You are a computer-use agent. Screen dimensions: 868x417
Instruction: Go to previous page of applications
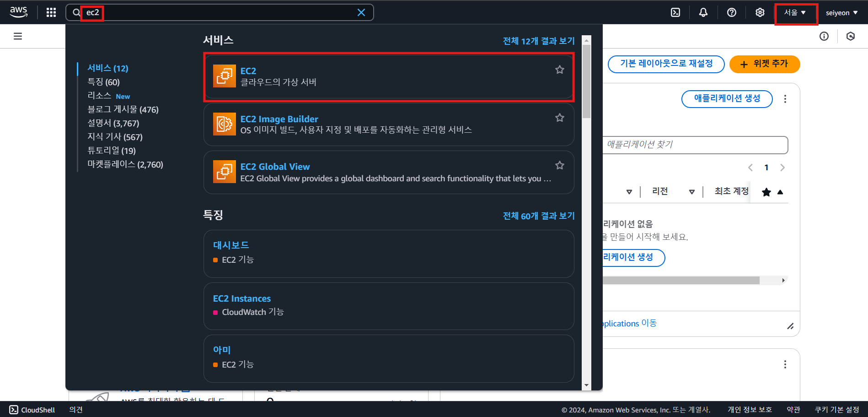pos(750,168)
